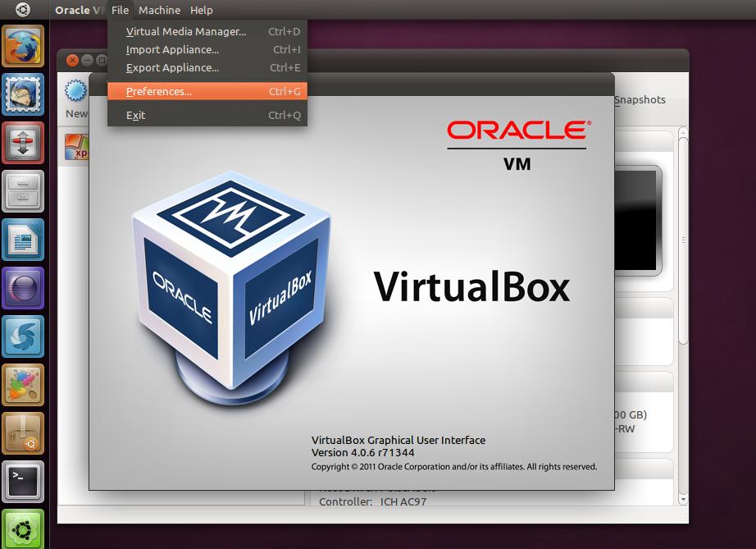Open the Terminal launcher icon
The height and width of the screenshot is (549, 756).
click(23, 482)
